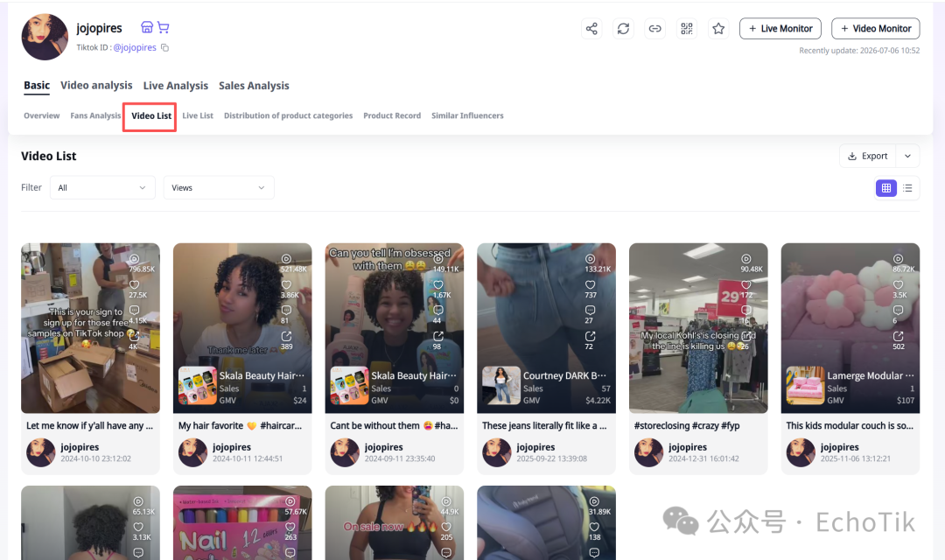Click the share icon in the header
Viewport: 945px width, 560px height.
[591, 28]
